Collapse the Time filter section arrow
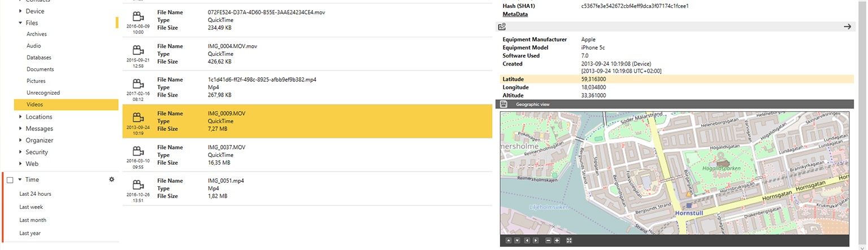This screenshot has height=250, width=868. coord(20,179)
